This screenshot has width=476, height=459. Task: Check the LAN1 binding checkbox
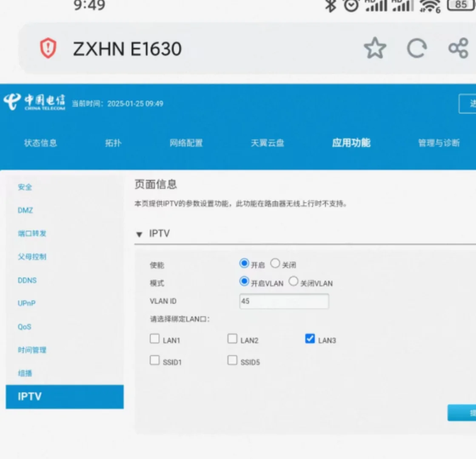click(x=155, y=338)
